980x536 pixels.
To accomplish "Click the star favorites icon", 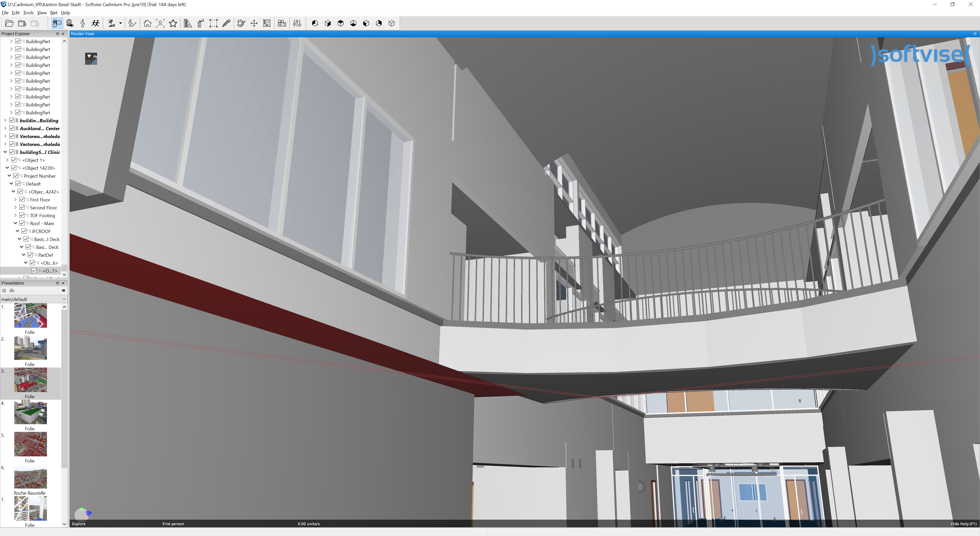I will (173, 23).
